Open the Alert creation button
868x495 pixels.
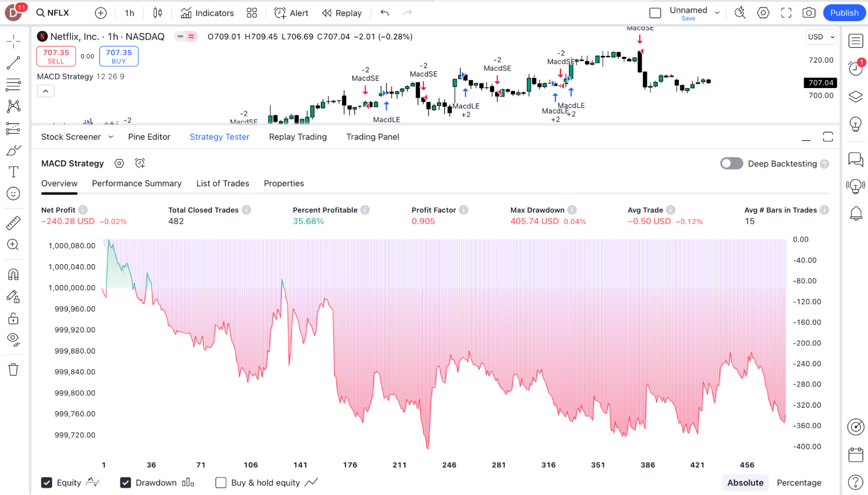click(x=291, y=13)
